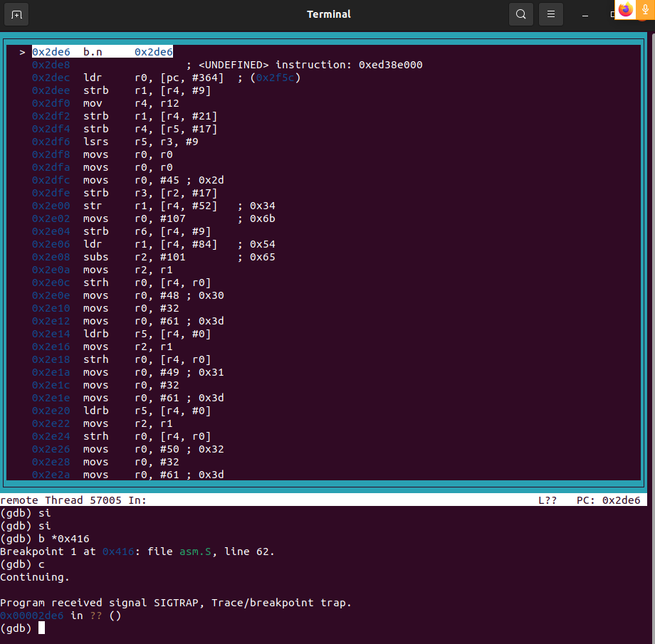Click the Firefox icon in the corner
This screenshot has width=655, height=644.
[x=624, y=9]
